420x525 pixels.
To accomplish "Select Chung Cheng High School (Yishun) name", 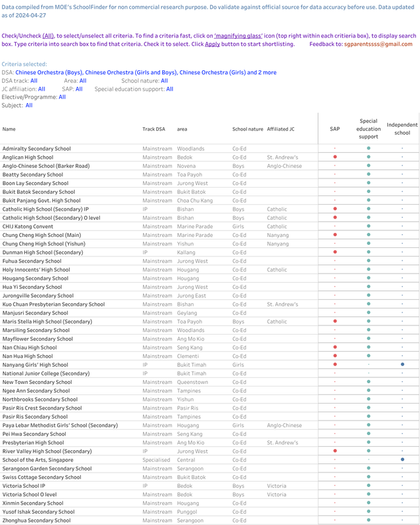I will pos(44,243).
